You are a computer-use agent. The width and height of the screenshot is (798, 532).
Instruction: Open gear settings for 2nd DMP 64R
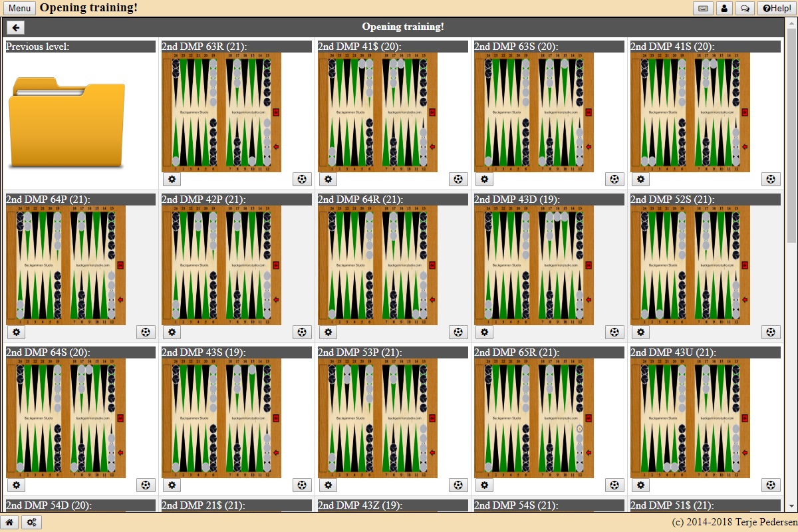tap(329, 332)
